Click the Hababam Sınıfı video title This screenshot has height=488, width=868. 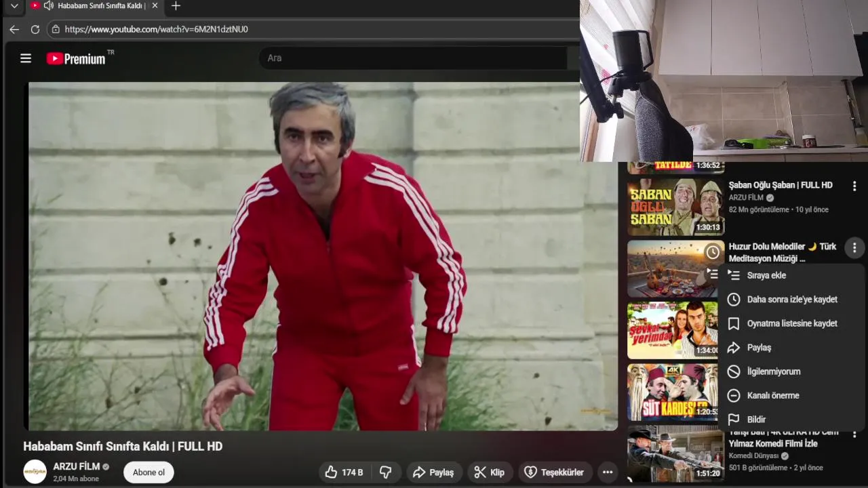[123, 446]
